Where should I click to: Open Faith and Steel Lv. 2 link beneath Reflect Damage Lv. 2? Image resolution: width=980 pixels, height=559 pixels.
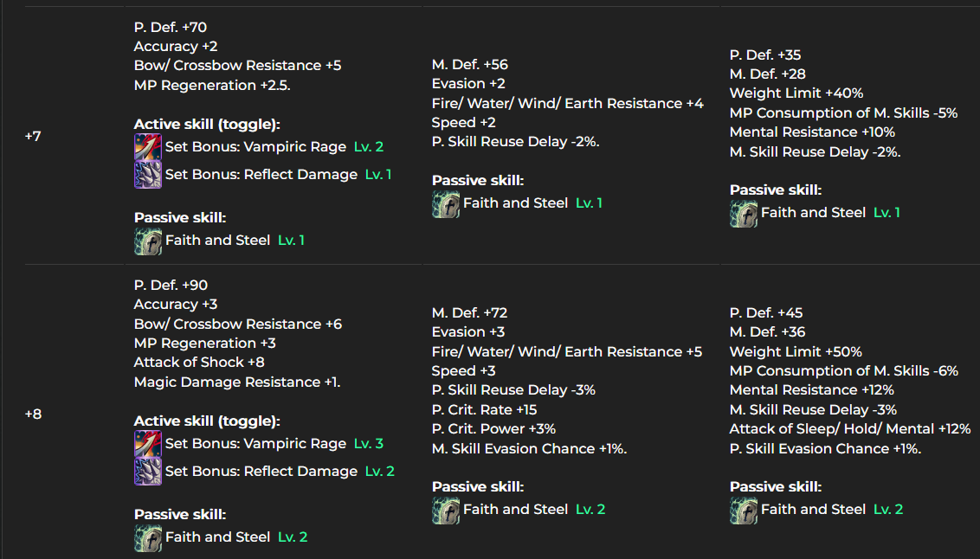[217, 537]
